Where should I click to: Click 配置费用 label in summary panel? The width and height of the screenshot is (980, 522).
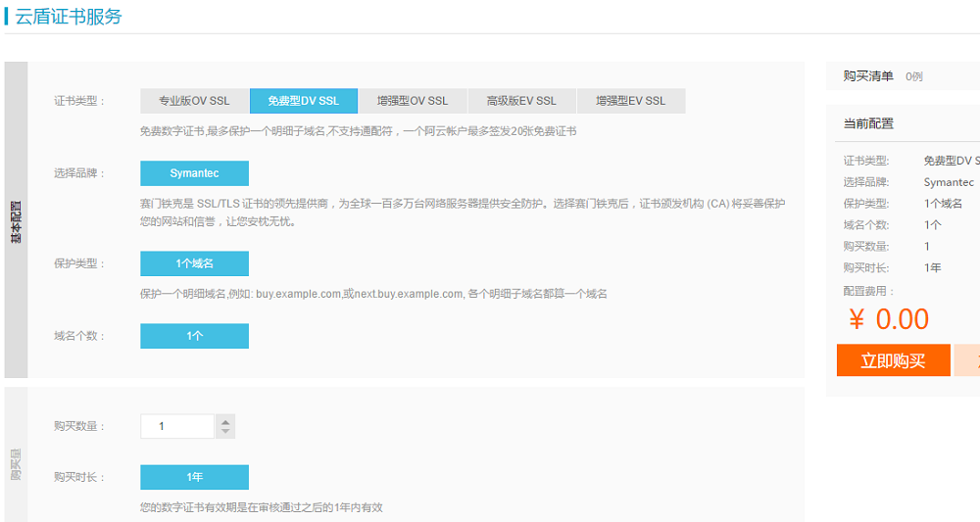pos(868,291)
